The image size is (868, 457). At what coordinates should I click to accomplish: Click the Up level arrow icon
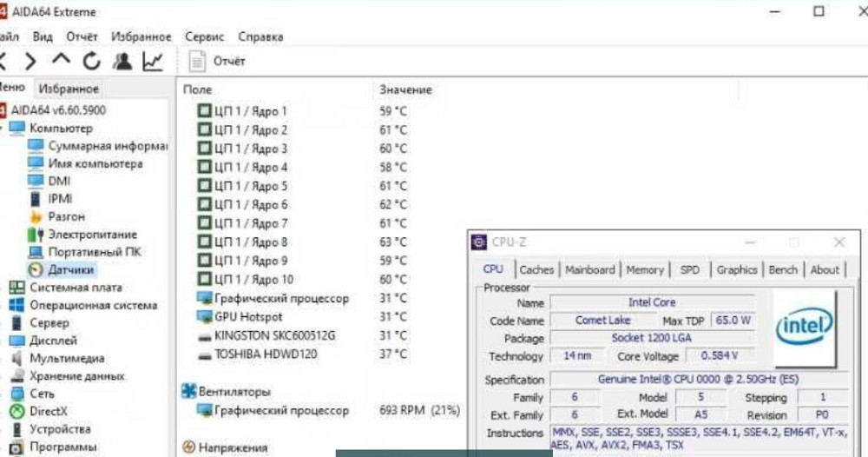tap(61, 59)
